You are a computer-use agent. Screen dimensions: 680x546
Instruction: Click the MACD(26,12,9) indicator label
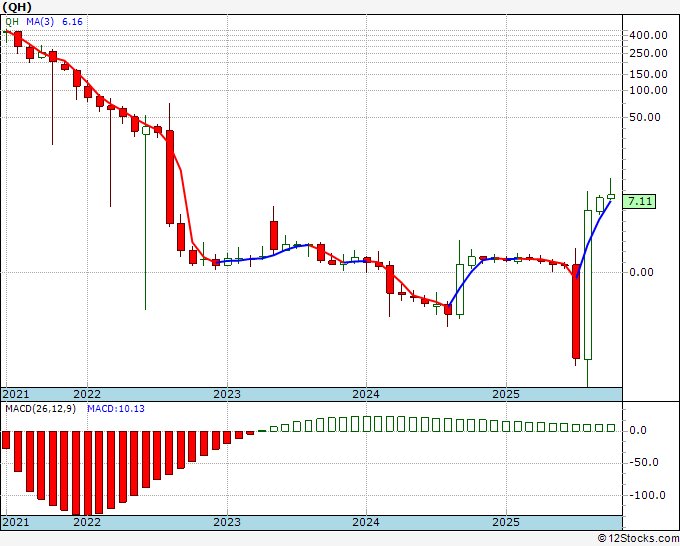(x=40, y=409)
